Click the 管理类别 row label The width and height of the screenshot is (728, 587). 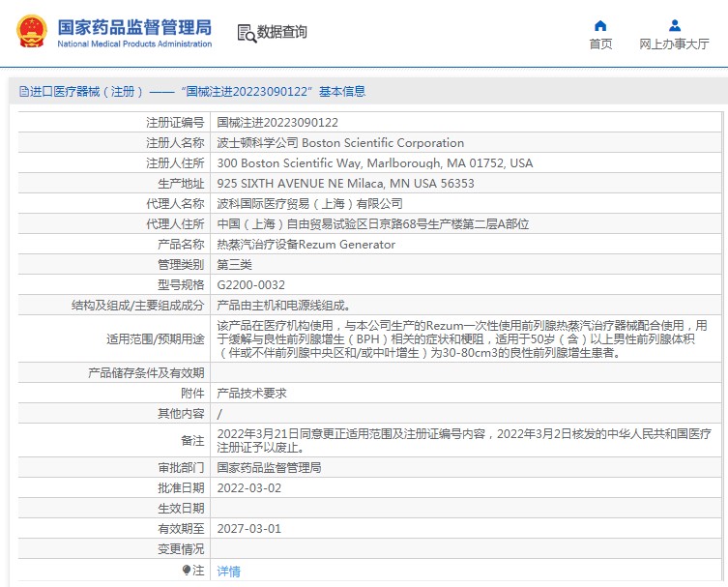pyautogui.click(x=181, y=265)
